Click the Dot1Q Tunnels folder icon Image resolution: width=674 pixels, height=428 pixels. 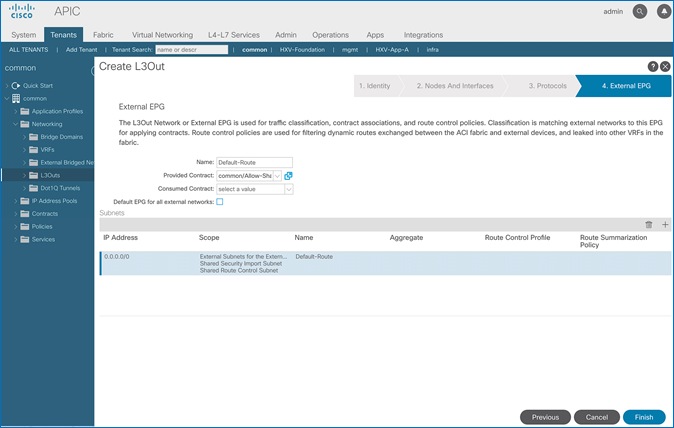tap(34, 188)
